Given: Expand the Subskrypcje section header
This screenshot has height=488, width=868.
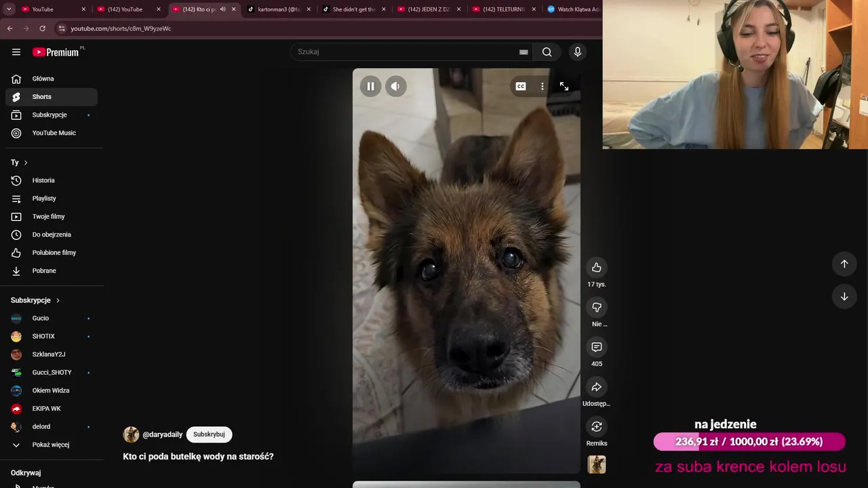Looking at the screenshot, I should 35,300.
